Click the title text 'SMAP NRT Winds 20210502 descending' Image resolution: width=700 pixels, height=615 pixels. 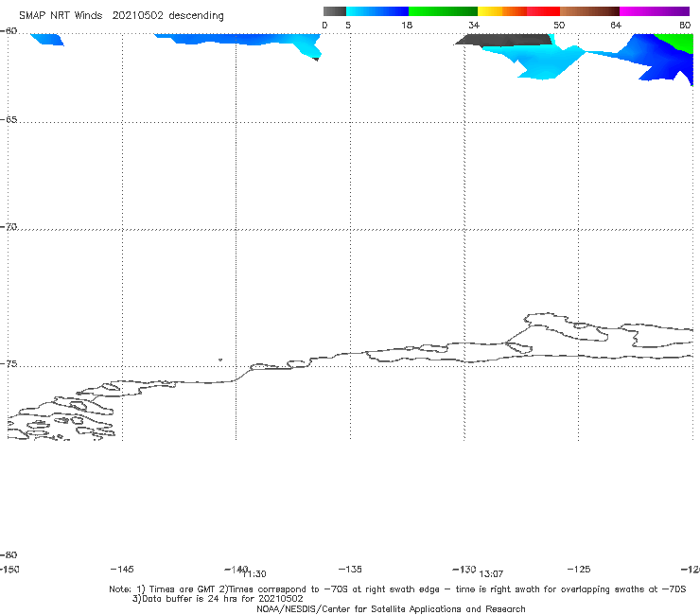(x=121, y=16)
